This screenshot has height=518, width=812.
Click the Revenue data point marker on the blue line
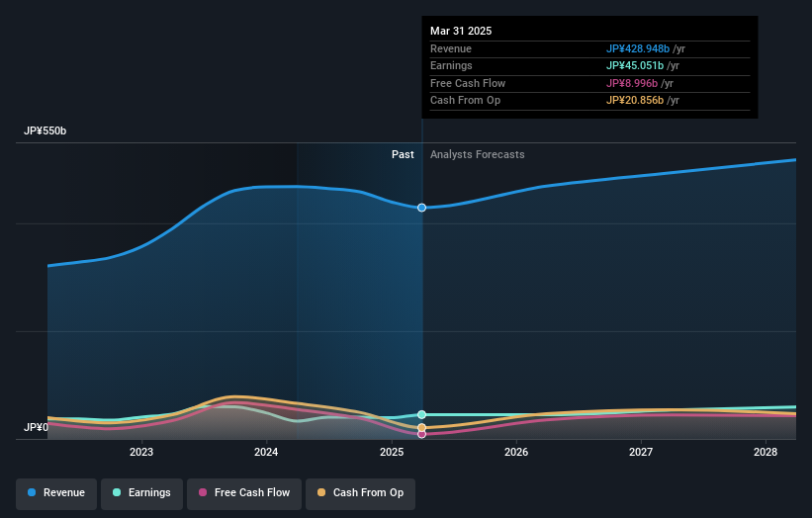coord(422,208)
